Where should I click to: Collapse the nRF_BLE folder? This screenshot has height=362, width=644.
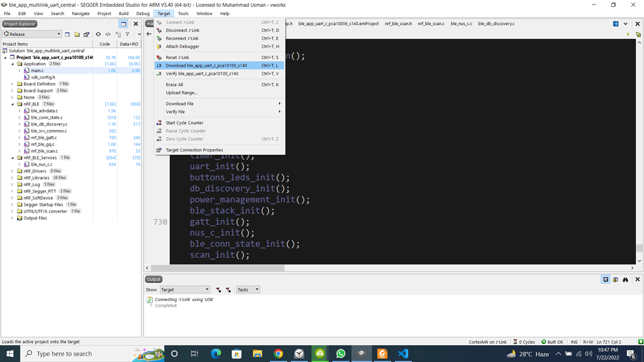(12, 104)
